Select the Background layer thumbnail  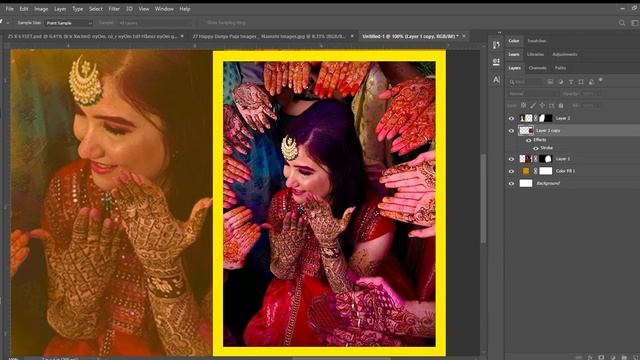(526, 183)
